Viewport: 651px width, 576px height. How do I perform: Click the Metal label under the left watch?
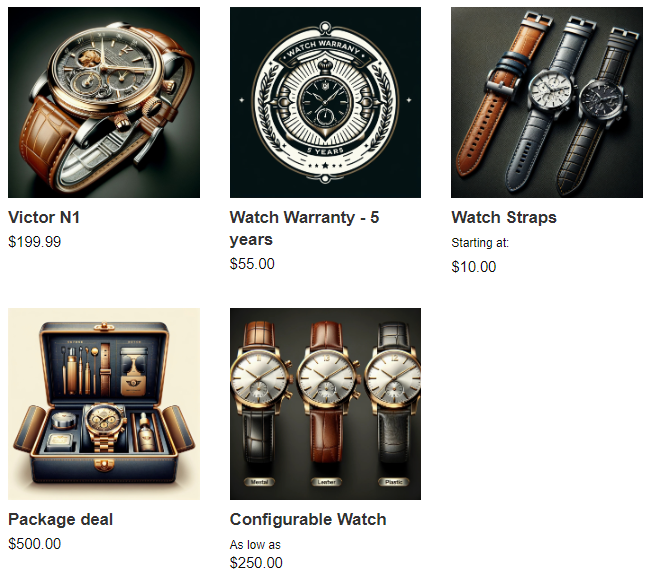(259, 482)
